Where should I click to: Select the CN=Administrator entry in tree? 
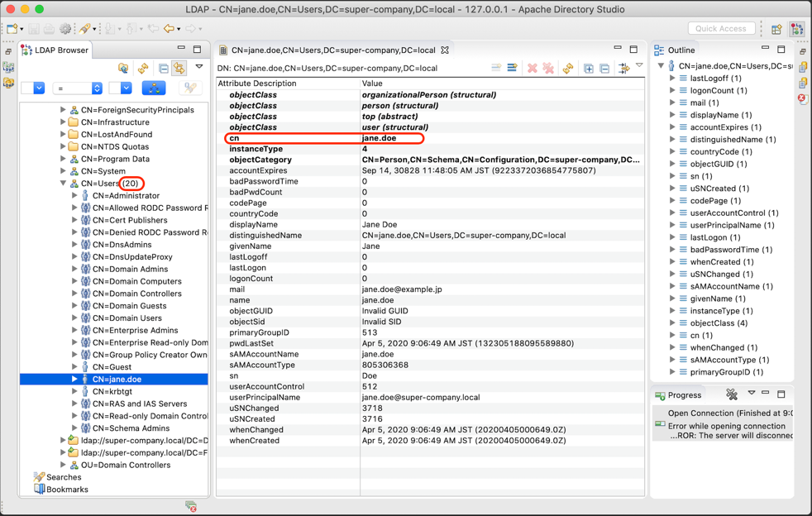pos(126,196)
